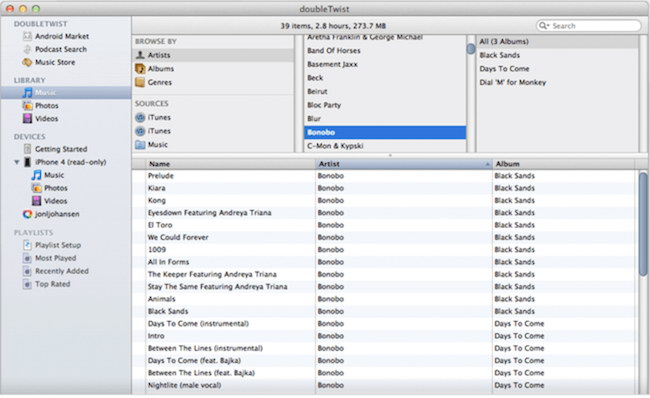The image size is (650, 398).
Task: Select Days To Come (instrumental) track
Action: (198, 324)
